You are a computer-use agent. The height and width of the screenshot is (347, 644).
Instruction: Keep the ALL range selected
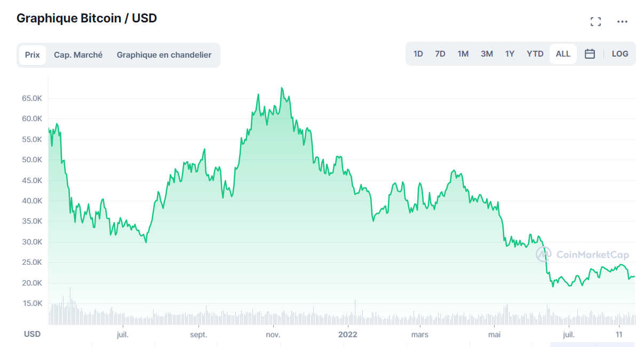562,53
